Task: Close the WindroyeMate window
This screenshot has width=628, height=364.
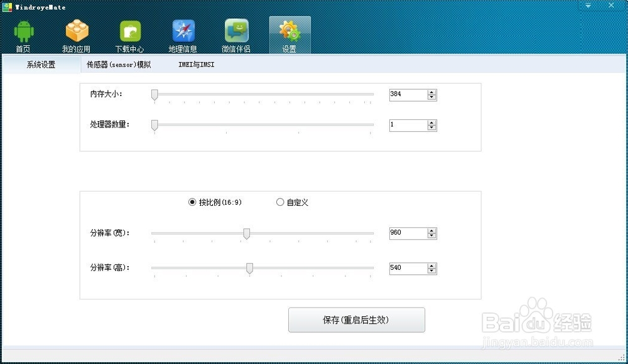Action: tap(611, 5)
